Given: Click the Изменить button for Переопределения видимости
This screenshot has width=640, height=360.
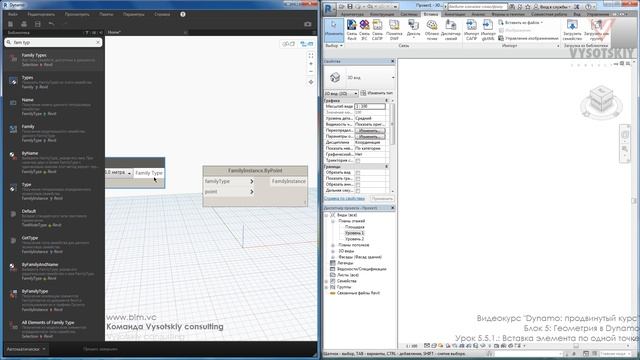Looking at the screenshot, I should coord(370,131).
